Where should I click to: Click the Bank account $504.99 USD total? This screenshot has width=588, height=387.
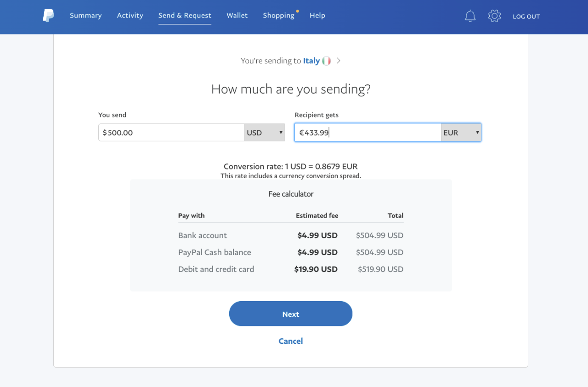379,236
